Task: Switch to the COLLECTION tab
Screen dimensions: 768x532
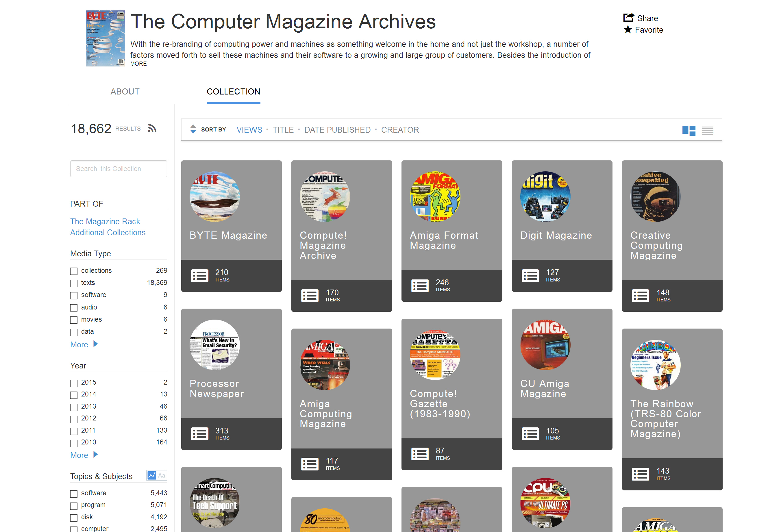Action: [233, 91]
